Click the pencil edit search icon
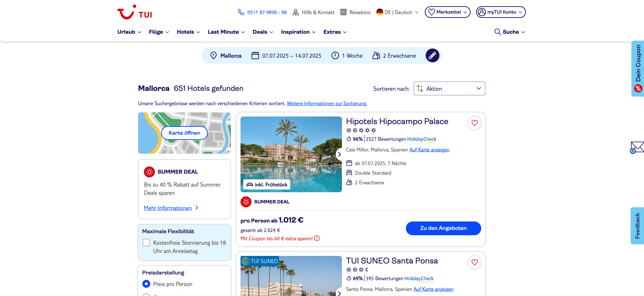644x296 pixels. coord(432,56)
